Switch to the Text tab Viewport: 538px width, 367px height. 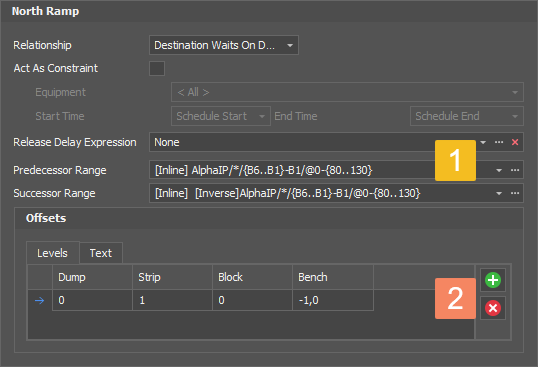(x=101, y=253)
